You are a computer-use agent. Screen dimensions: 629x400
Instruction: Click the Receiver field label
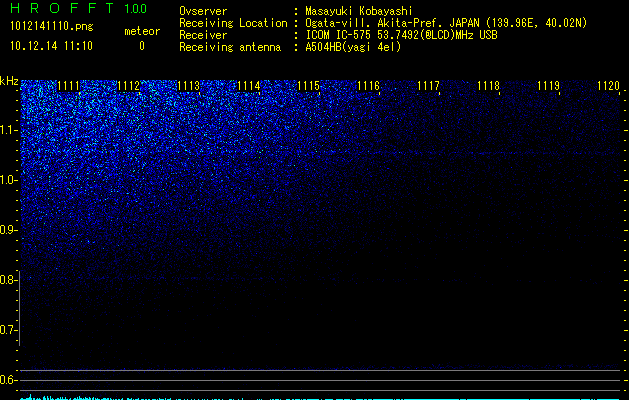click(203, 35)
